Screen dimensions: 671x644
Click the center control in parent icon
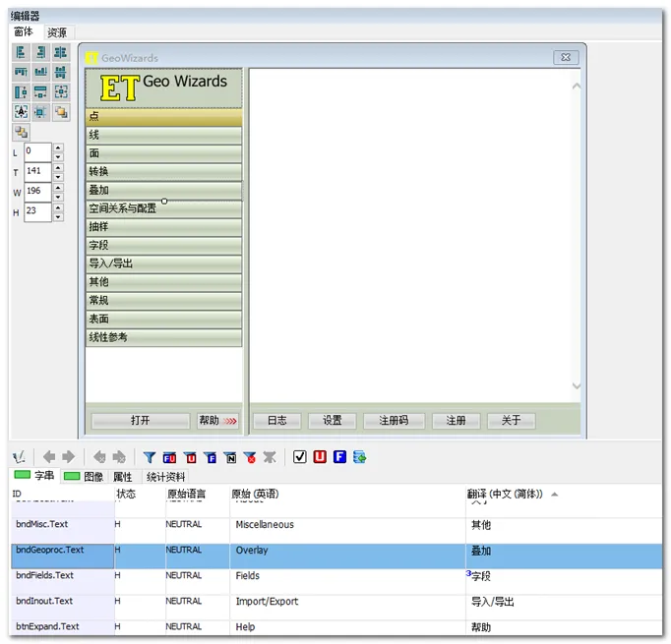pyautogui.click(x=40, y=112)
